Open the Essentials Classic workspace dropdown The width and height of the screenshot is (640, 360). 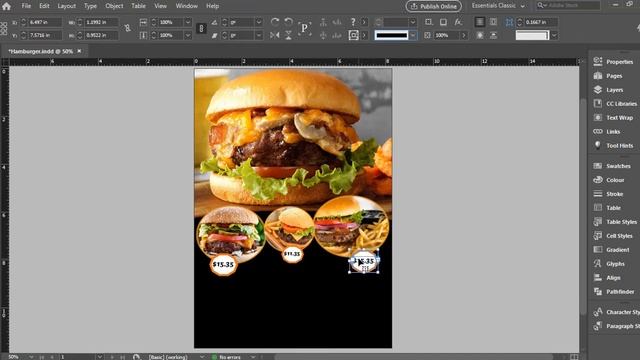(x=498, y=6)
